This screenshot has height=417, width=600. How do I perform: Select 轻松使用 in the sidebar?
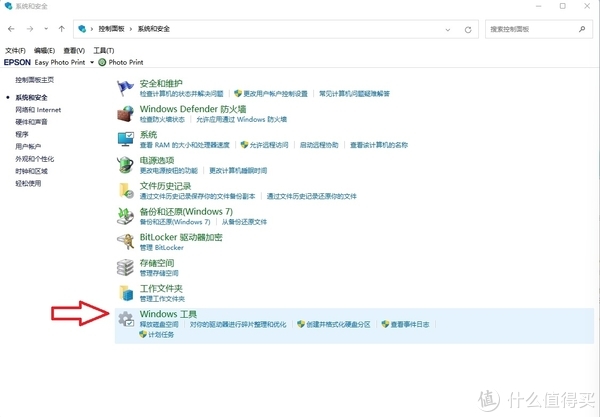coord(28,183)
